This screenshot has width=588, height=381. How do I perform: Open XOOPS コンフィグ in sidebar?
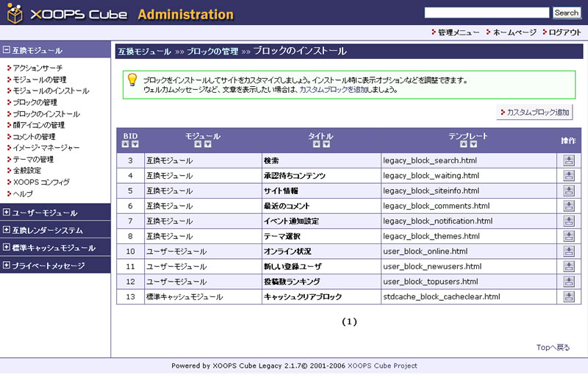41,182
